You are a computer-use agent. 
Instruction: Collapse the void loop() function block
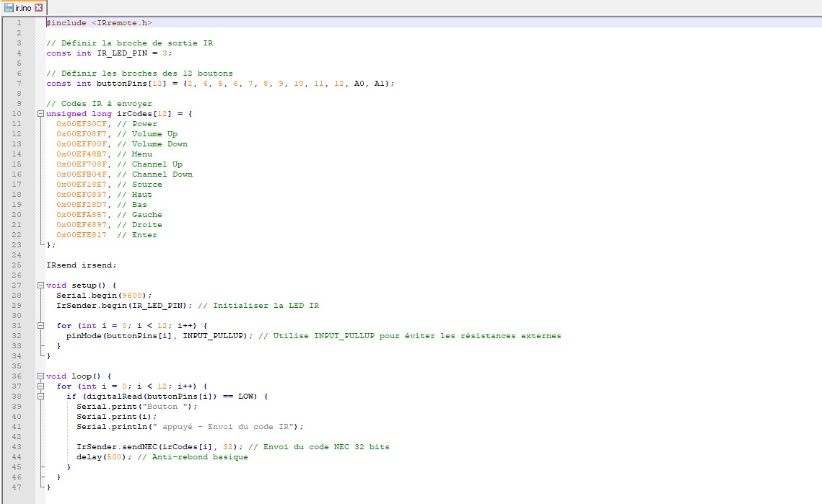coord(41,376)
